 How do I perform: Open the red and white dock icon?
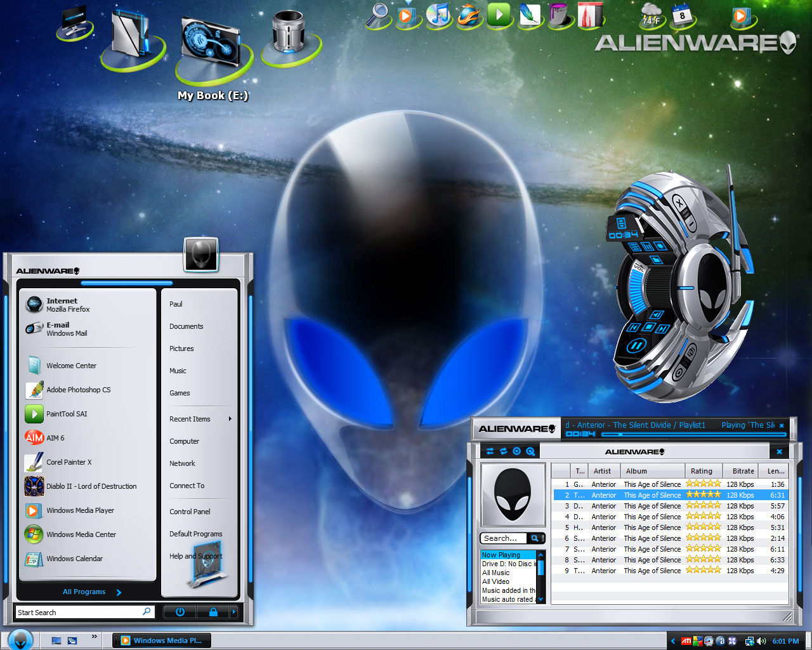click(591, 15)
